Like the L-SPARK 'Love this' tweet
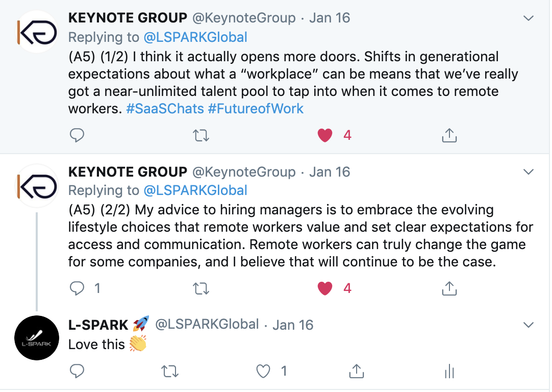 click(263, 371)
